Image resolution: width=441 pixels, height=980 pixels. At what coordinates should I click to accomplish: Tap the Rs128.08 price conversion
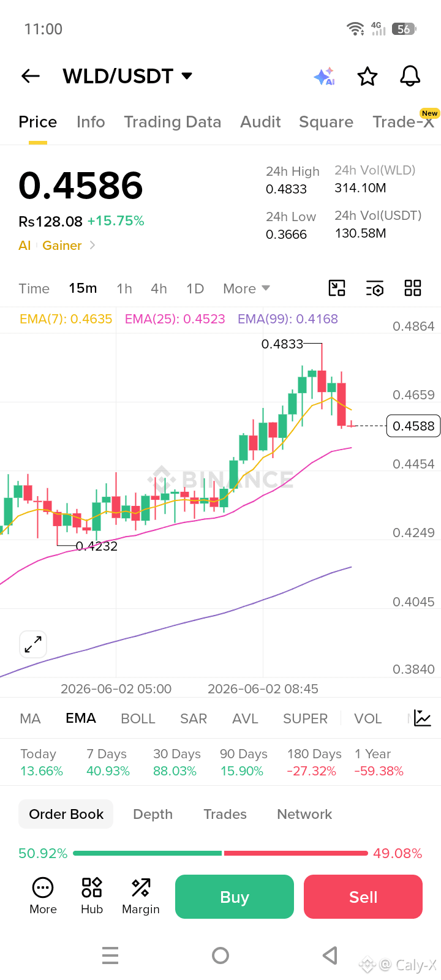tap(50, 221)
